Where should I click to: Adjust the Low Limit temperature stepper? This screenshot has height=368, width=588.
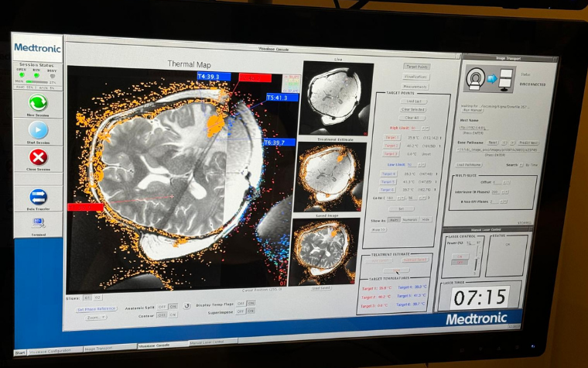(x=422, y=164)
